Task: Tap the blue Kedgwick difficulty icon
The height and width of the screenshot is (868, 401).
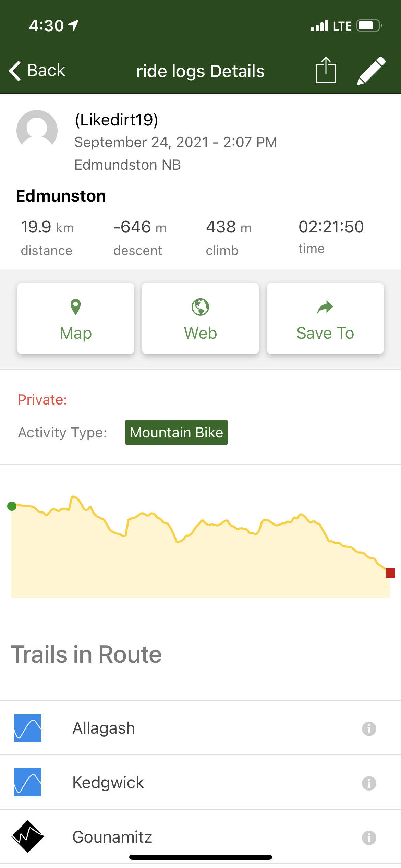Action: (27, 782)
